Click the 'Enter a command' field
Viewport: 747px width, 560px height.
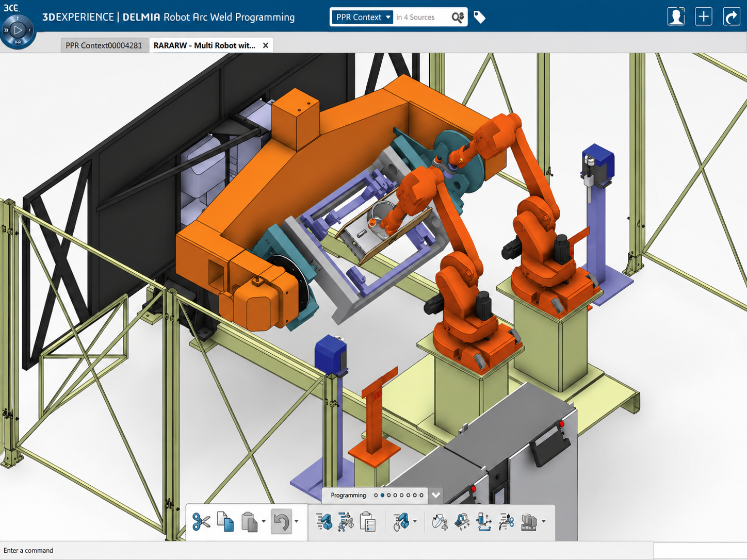point(327,550)
